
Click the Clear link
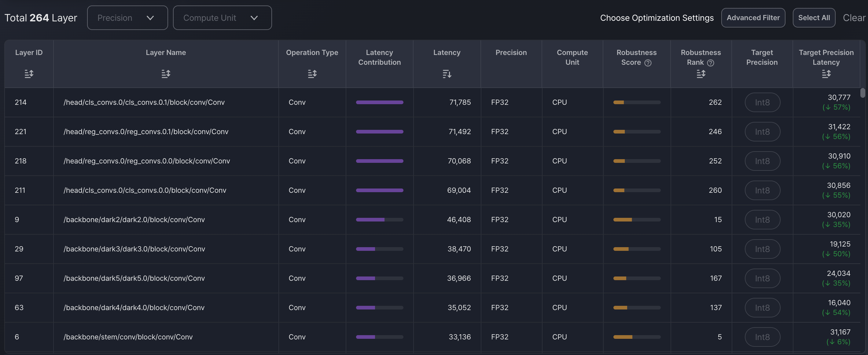[854, 18]
